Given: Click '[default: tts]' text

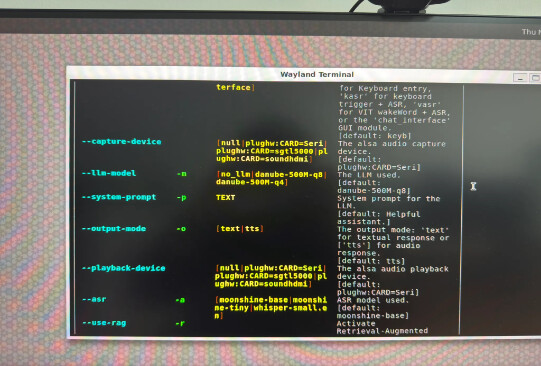Looking at the screenshot, I should 371,261.
